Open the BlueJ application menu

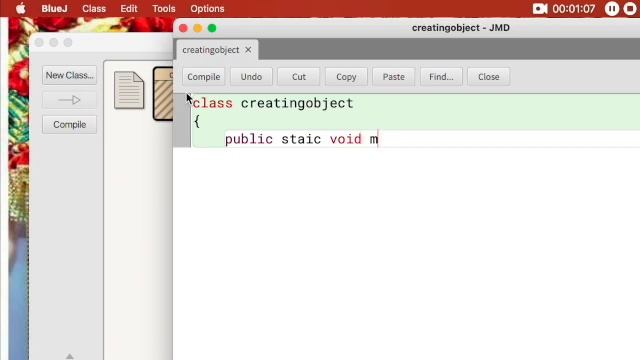click(x=54, y=9)
